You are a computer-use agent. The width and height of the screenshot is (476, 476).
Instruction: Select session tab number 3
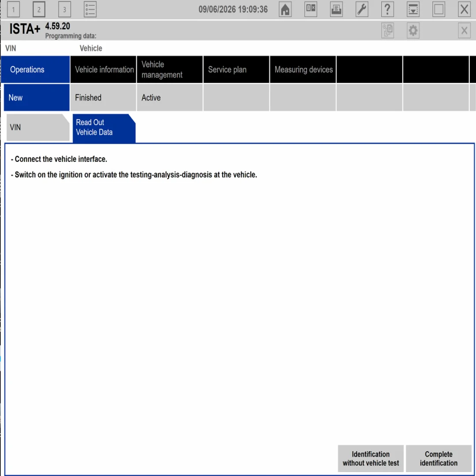click(x=64, y=9)
